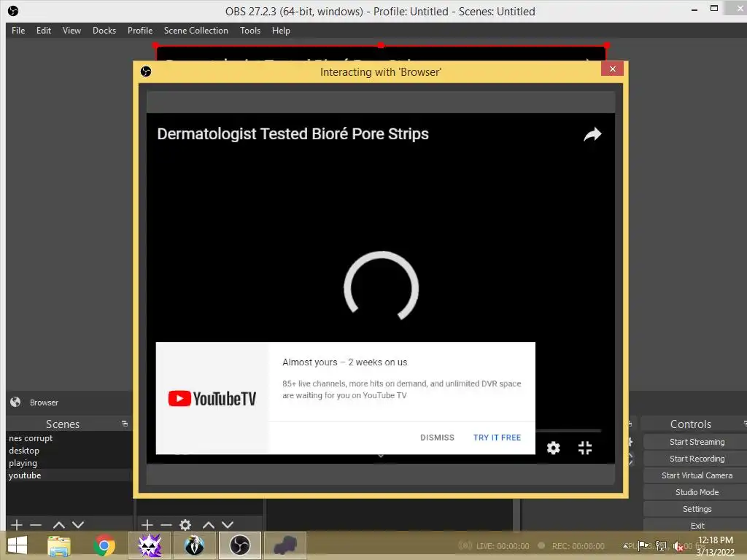Open the Action Center flag tray icon
Viewport: 747px width, 560px height.
click(643, 545)
